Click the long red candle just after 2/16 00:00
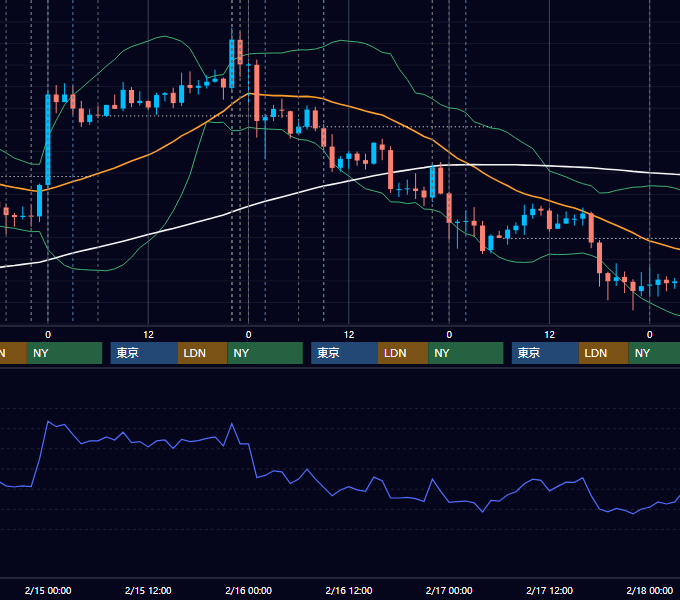680x600 pixels. (x=257, y=93)
